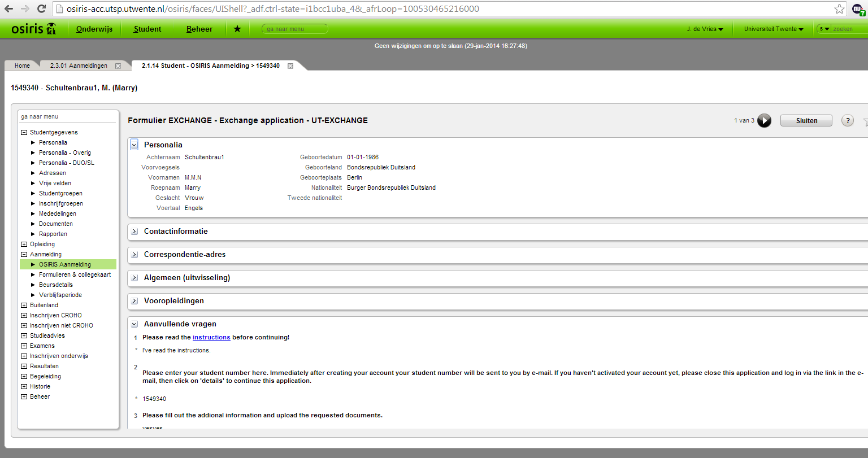Expand the Examens tree node
The image size is (868, 458).
(24, 346)
